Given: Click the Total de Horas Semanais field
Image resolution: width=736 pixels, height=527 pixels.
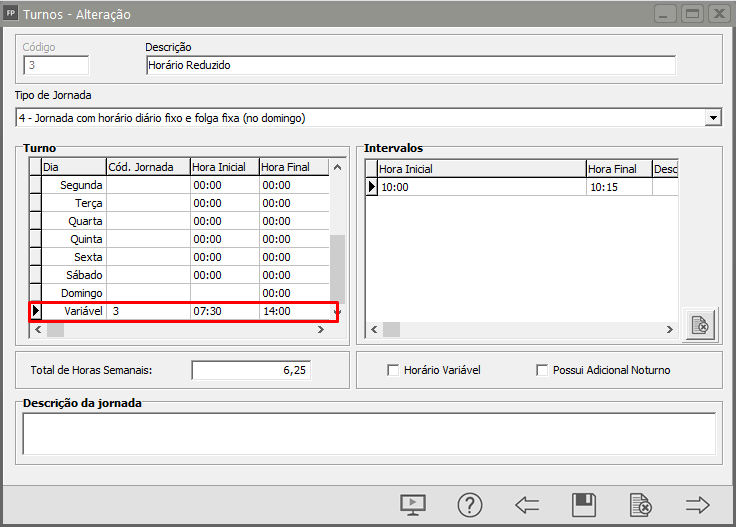Looking at the screenshot, I should click(x=251, y=370).
